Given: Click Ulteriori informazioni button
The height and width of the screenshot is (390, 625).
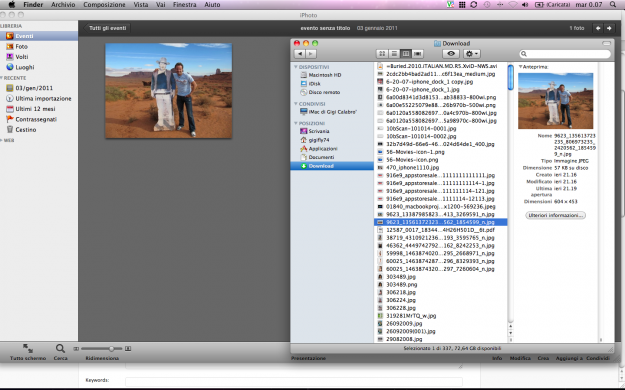Looking at the screenshot, I should click(555, 215).
